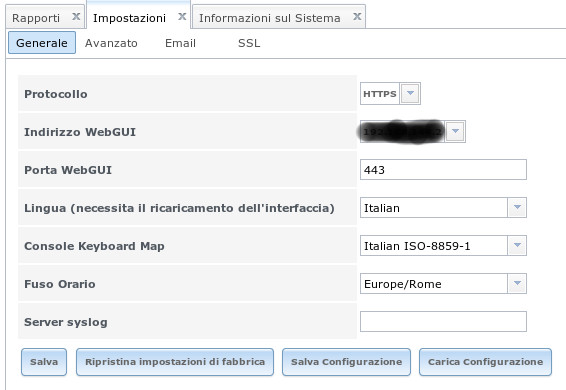
Task: Select the Impostazioni tab
Action: 129,18
